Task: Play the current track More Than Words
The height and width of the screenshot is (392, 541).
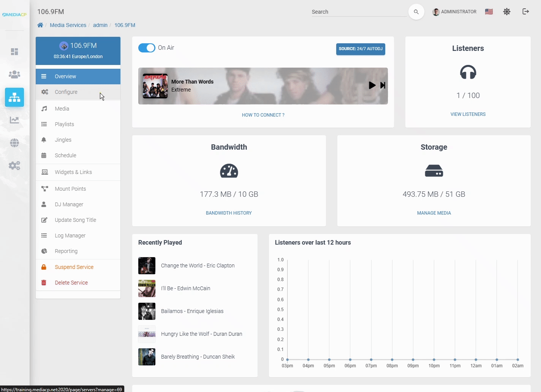Action: (x=372, y=85)
